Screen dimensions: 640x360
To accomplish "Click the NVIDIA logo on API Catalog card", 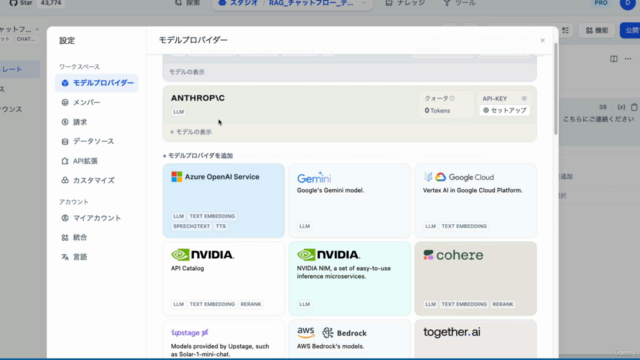I will pos(202,255).
